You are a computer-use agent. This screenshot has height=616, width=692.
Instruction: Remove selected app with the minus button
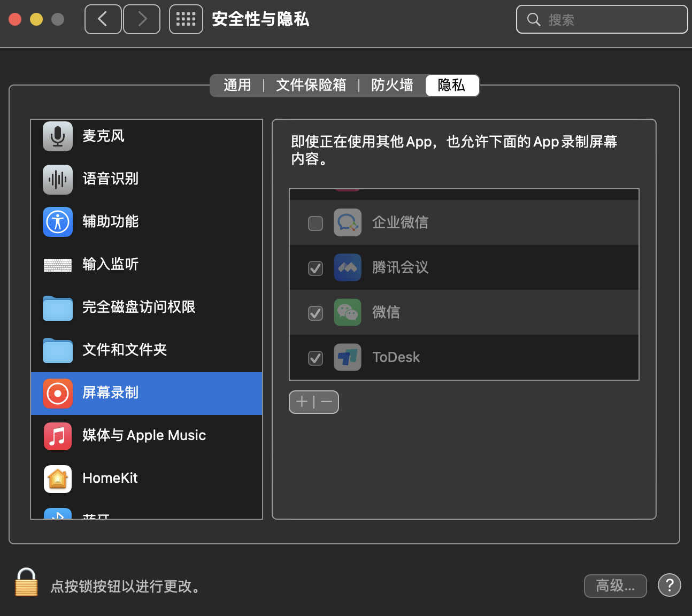click(327, 402)
